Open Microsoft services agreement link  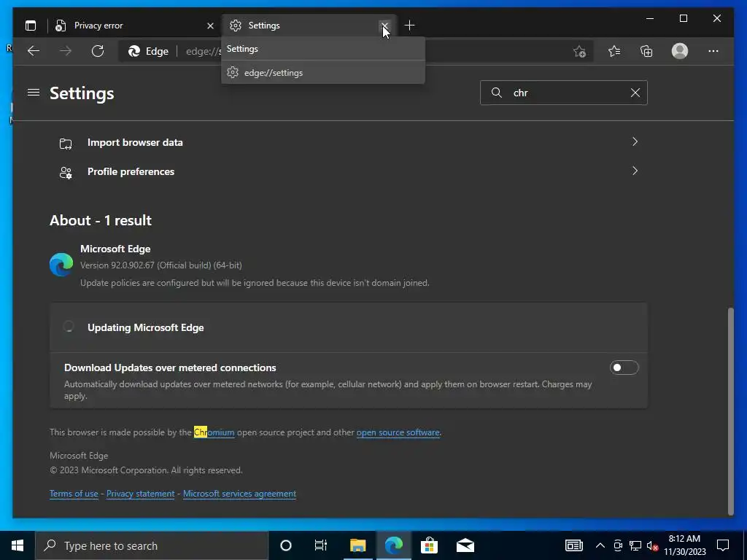239,494
